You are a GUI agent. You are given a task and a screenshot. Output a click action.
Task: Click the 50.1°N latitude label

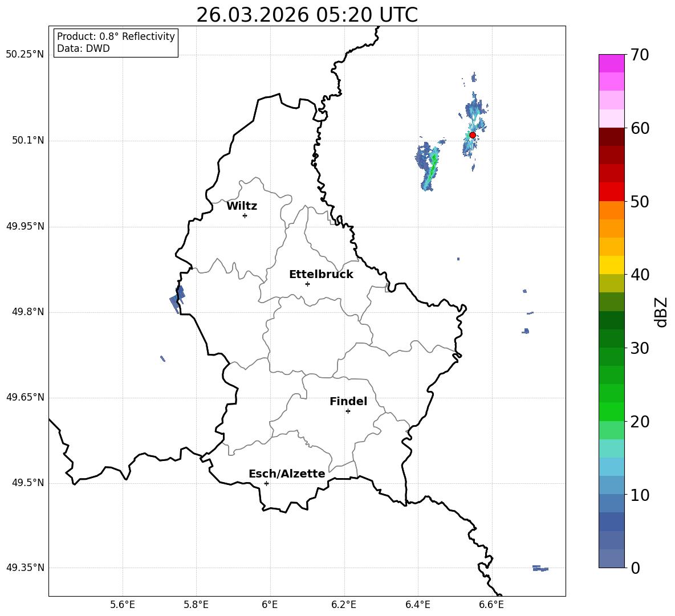[x=28, y=141]
